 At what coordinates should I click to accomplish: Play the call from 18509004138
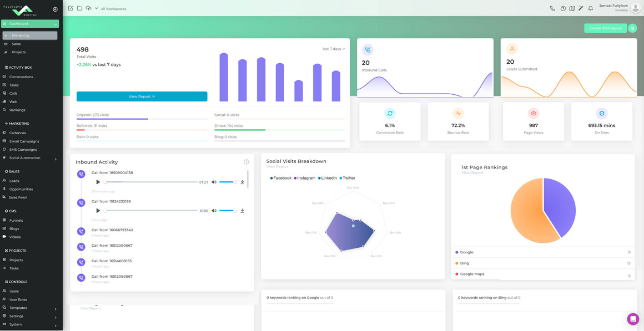98,182
